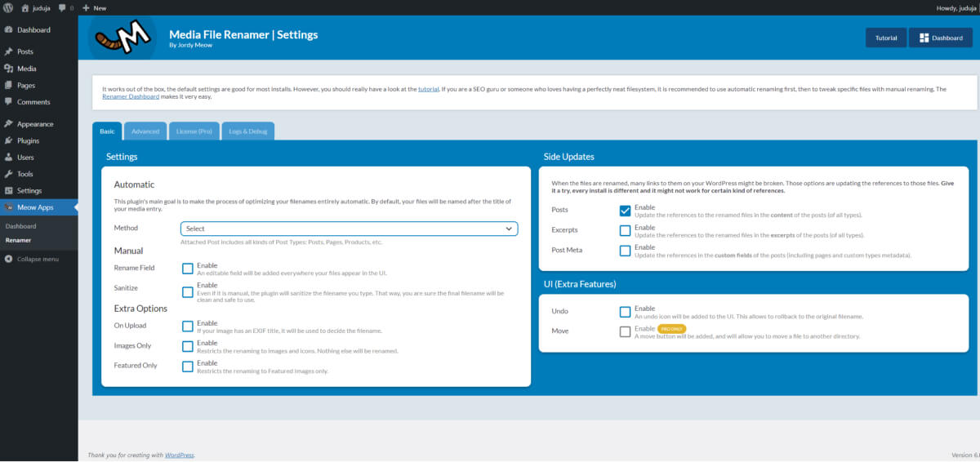980x462 pixels.
Task: Switch to the License (Pro) tab
Action: point(194,131)
